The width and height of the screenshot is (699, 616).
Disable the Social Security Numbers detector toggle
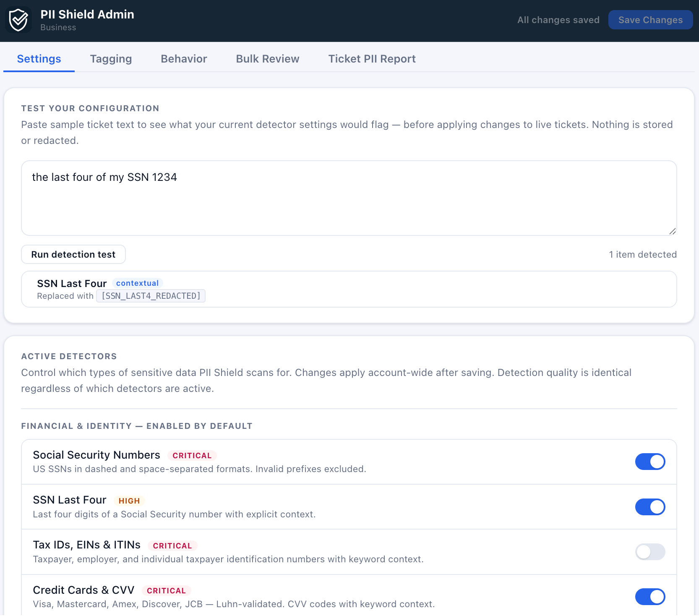(x=650, y=462)
